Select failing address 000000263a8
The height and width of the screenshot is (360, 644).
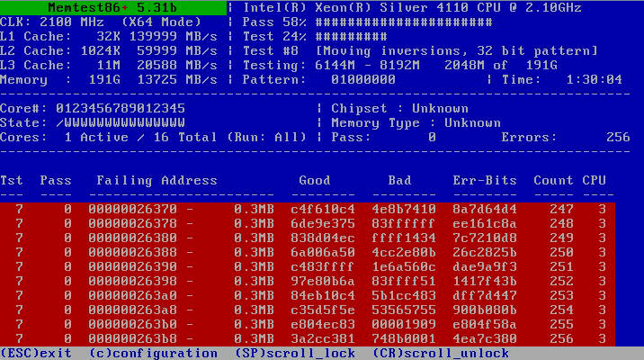[x=132, y=310]
